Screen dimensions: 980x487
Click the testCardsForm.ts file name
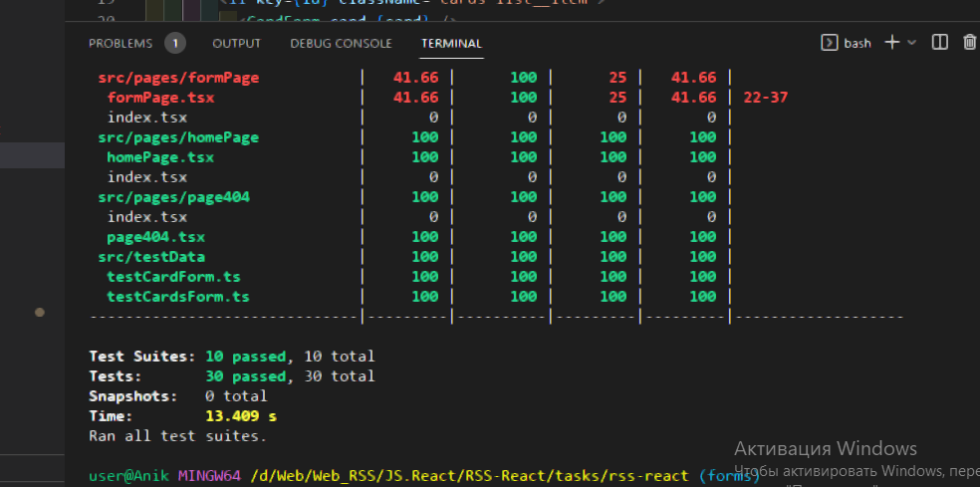[x=178, y=297]
